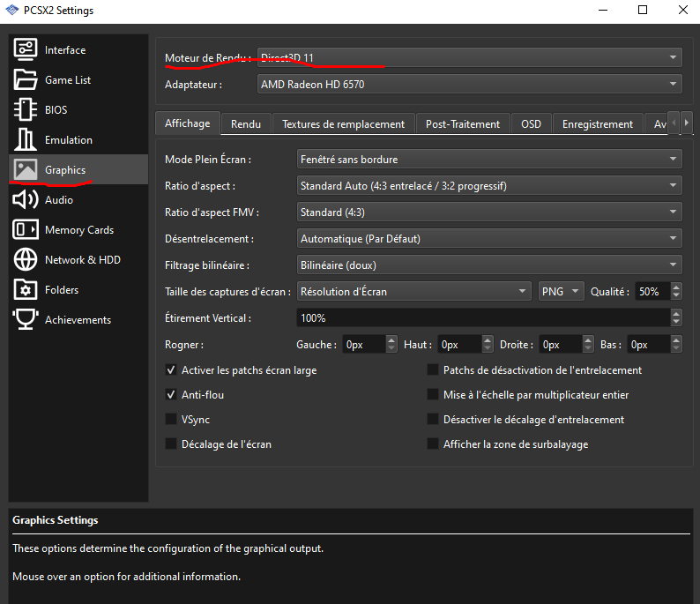Increase Gauche crop with up arrow
The image size is (700, 604).
point(391,339)
